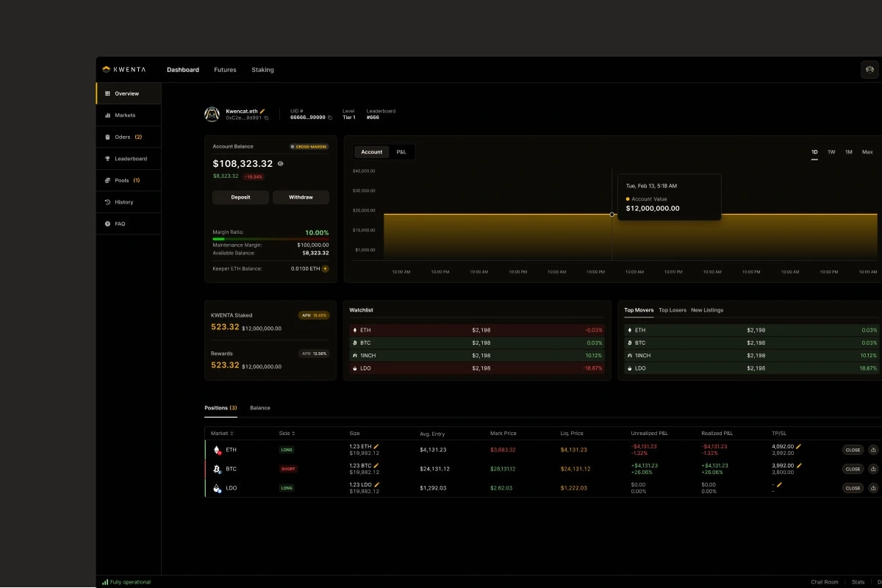Close the LDO position

click(853, 488)
